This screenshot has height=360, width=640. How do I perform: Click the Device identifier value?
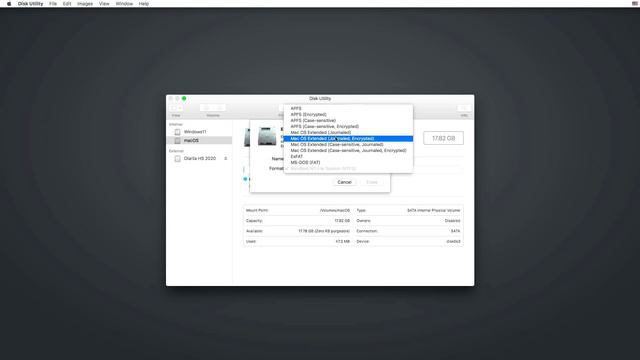tap(453, 242)
